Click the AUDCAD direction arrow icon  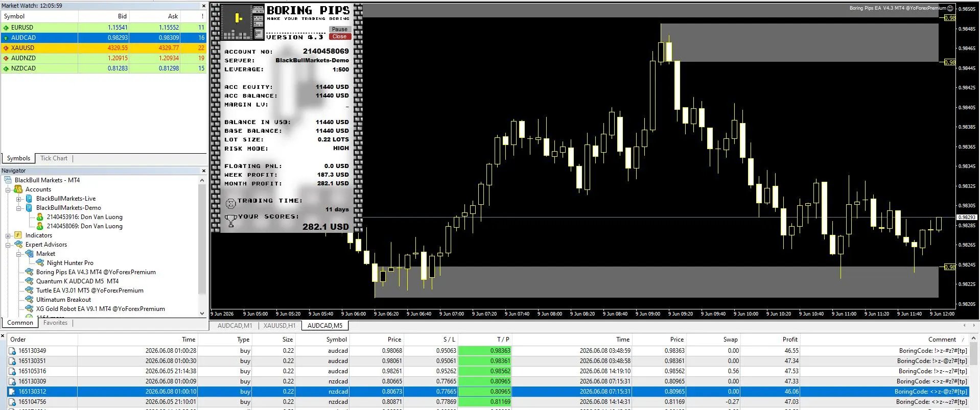pyautogui.click(x=6, y=38)
